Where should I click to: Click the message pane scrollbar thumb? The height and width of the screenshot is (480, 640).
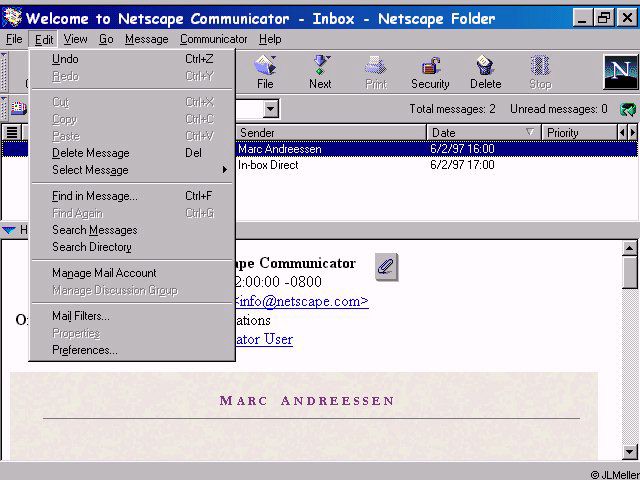point(630,273)
